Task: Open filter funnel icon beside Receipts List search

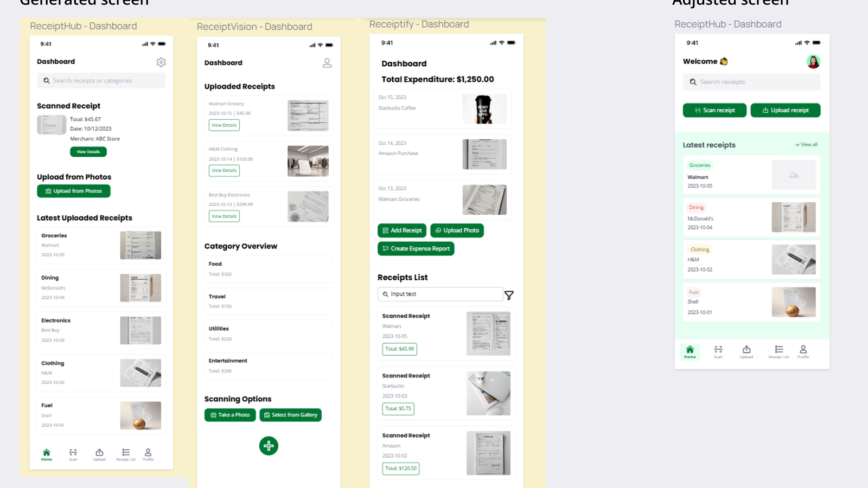Action: [x=509, y=295]
